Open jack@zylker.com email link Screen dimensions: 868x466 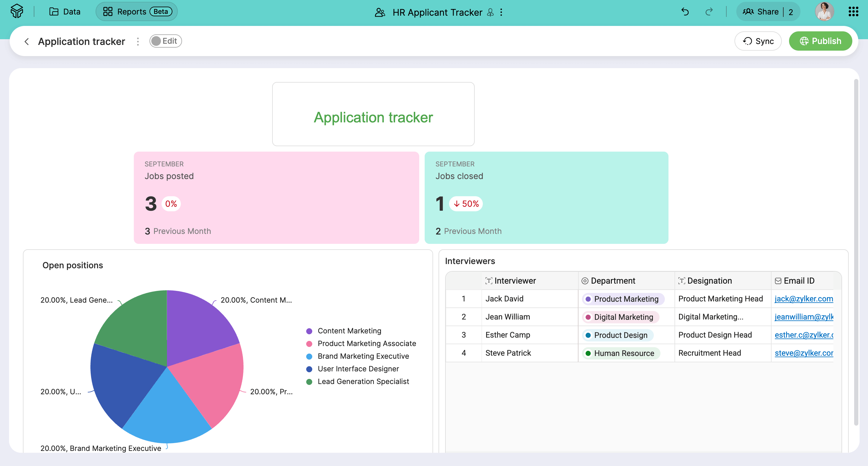[803, 298]
